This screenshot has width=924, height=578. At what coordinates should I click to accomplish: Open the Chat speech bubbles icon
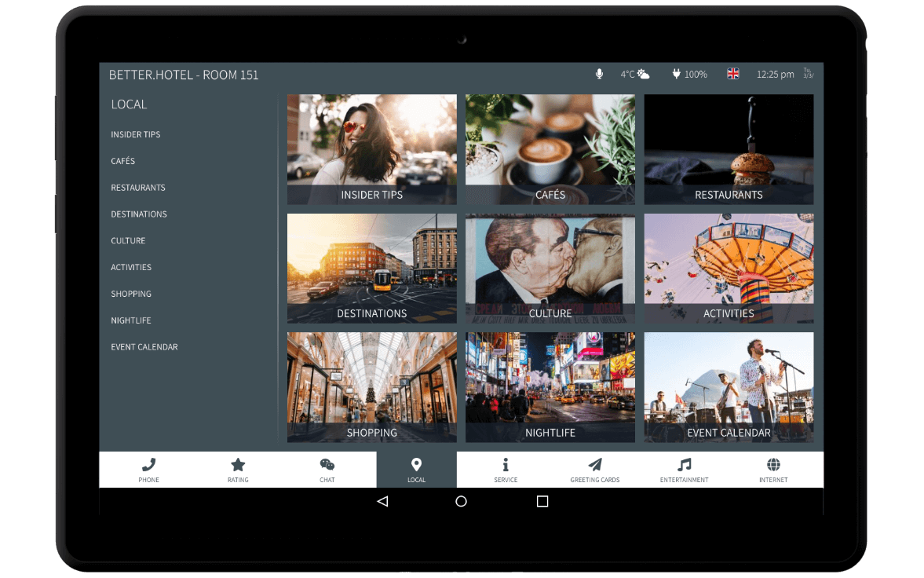(x=327, y=465)
